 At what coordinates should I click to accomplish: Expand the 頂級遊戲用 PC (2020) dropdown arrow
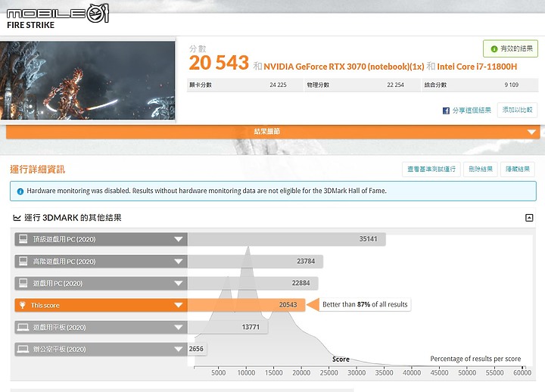(179, 239)
